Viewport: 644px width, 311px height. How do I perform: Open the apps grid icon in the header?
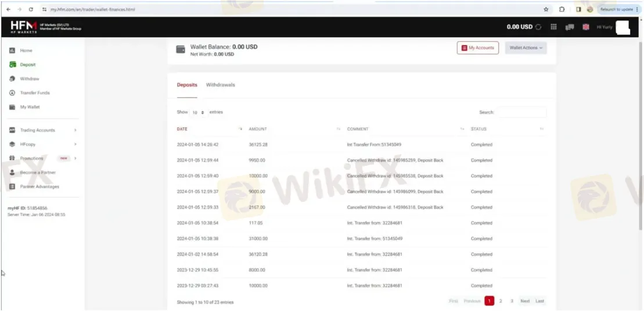tap(553, 27)
